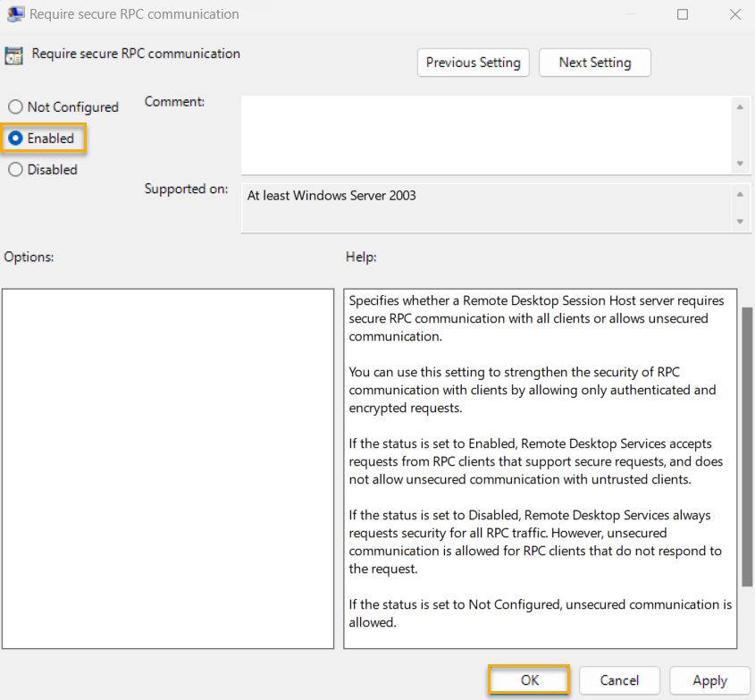Click the icon beside the policy name heading
This screenshot has width=755, height=700.
pos(13,54)
